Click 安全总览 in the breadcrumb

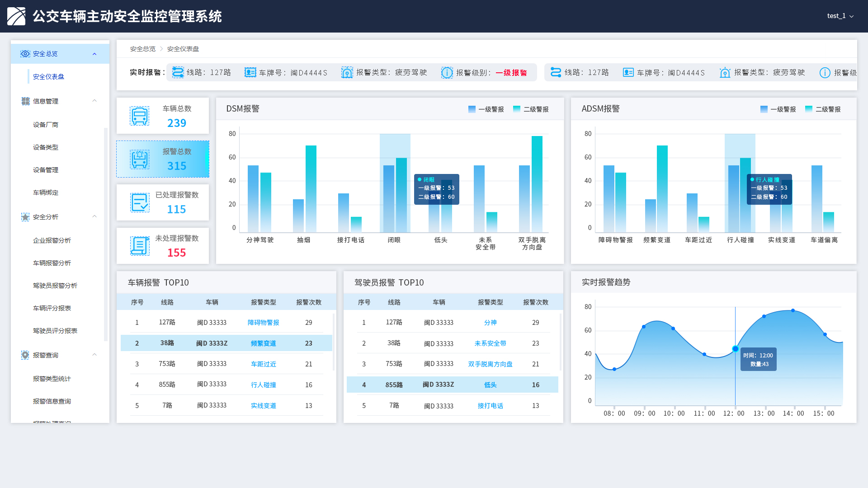tap(142, 49)
